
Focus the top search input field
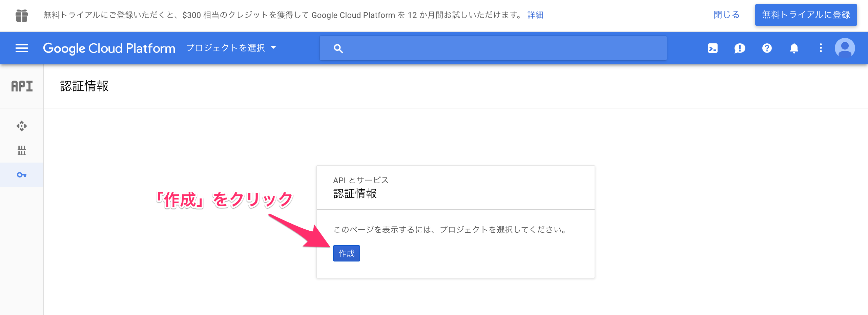point(501,48)
